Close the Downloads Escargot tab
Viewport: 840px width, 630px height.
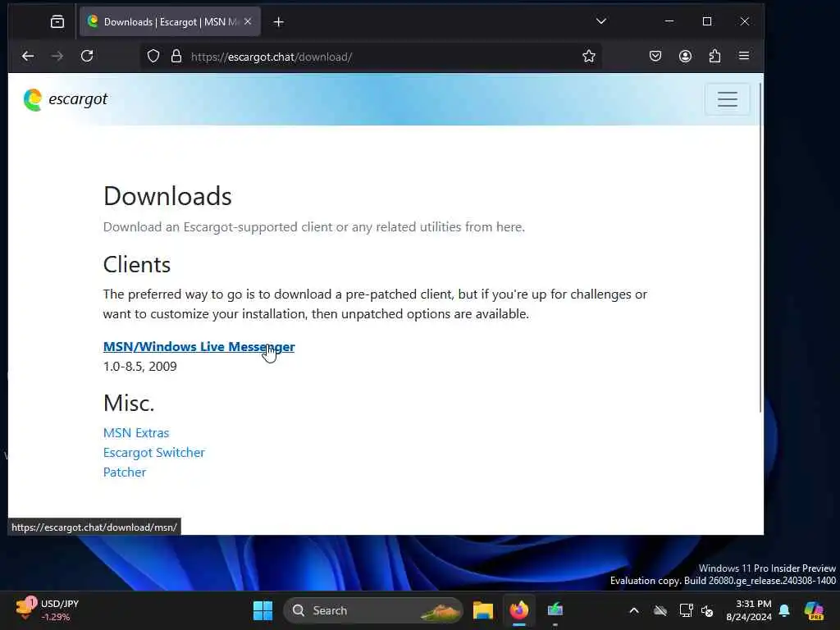point(248,22)
